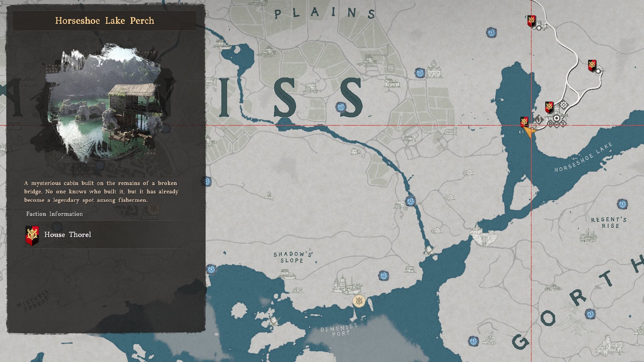The image size is (644, 362).
Task: Click the blue waypoint east of Demeniss Port city
Action: pyautogui.click(x=384, y=276)
